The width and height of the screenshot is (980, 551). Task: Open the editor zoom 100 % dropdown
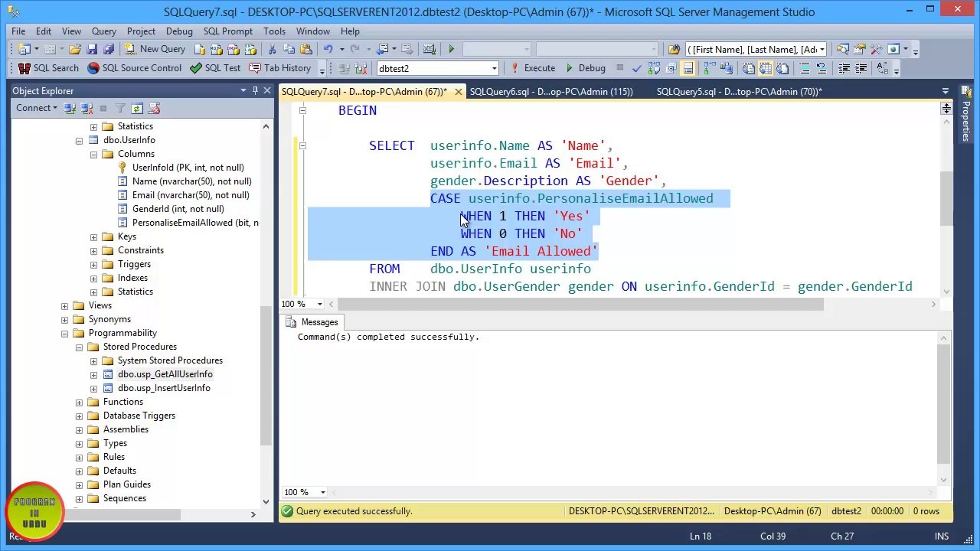pyautogui.click(x=320, y=304)
